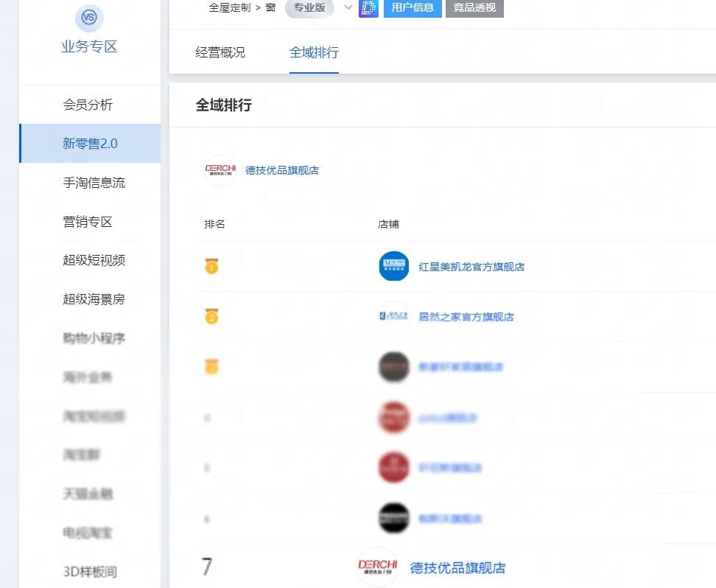Switch to the 经营概况 tab
The height and width of the screenshot is (588, 716).
tap(220, 52)
